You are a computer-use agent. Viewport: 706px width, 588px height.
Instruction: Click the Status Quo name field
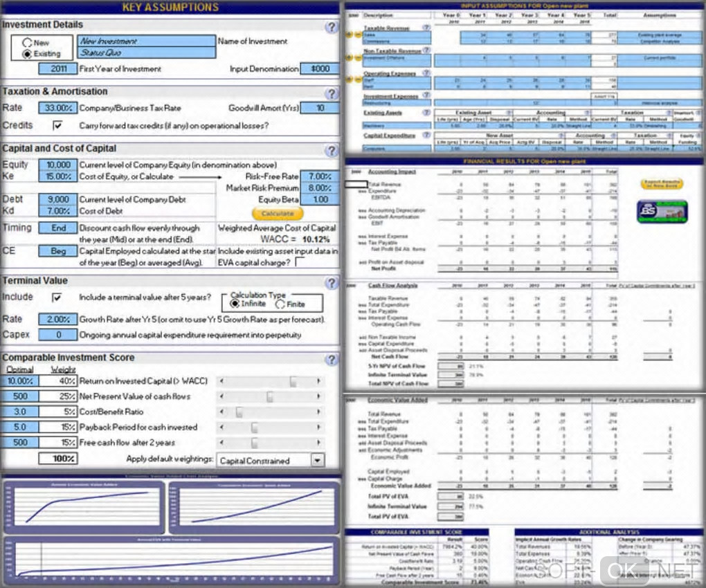click(x=146, y=53)
